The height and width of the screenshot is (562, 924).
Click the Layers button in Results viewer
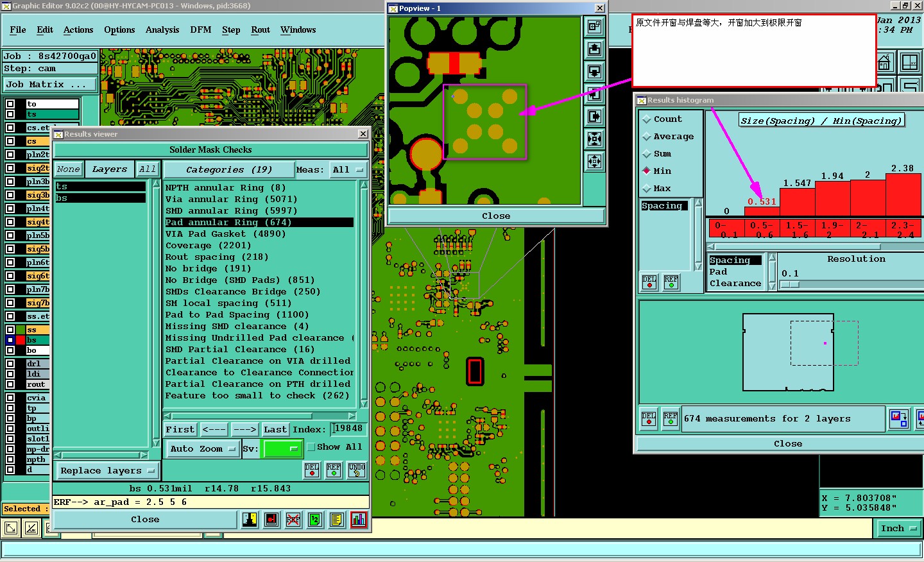pyautogui.click(x=110, y=169)
